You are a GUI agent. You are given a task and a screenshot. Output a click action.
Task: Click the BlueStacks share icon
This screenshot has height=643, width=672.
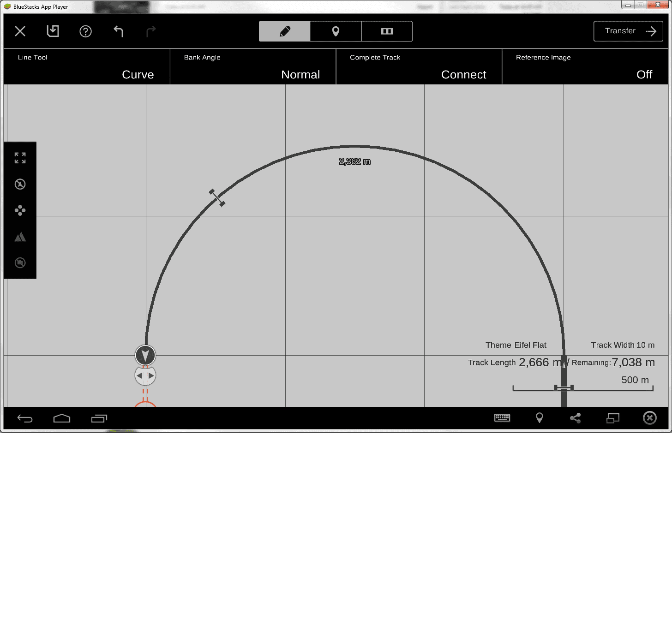tap(576, 418)
